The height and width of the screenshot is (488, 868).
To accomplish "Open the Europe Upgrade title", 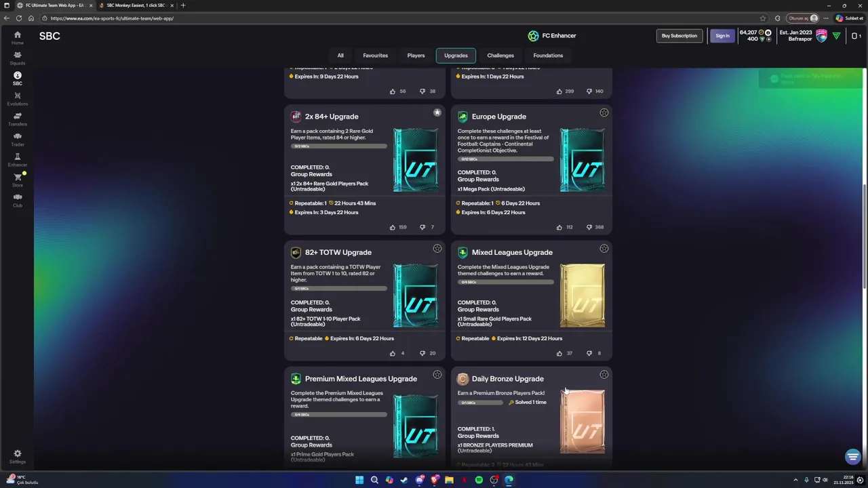I will (498, 117).
